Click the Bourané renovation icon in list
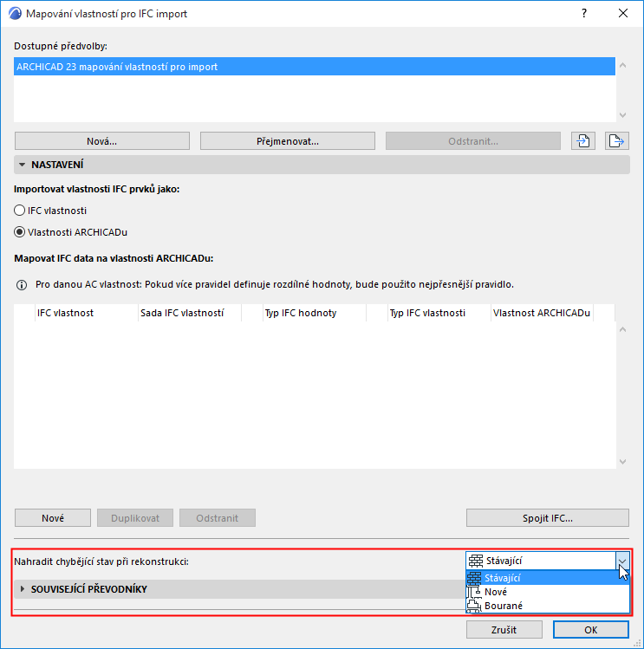Viewport: 644px width, 649px height. pyautogui.click(x=474, y=606)
